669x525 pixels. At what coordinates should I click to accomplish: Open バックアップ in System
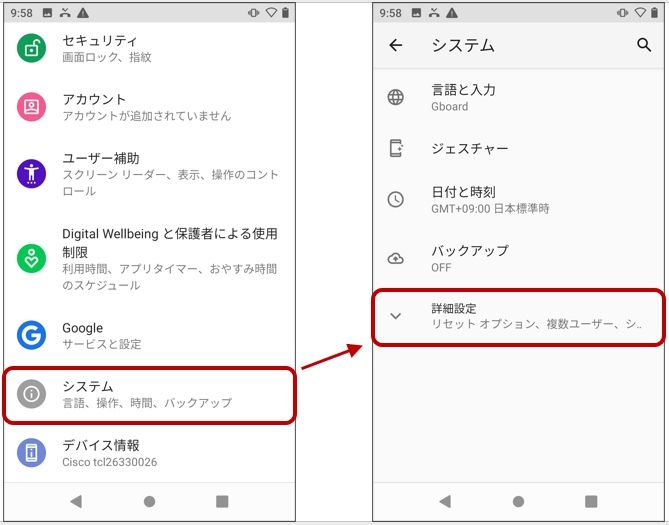(x=518, y=258)
